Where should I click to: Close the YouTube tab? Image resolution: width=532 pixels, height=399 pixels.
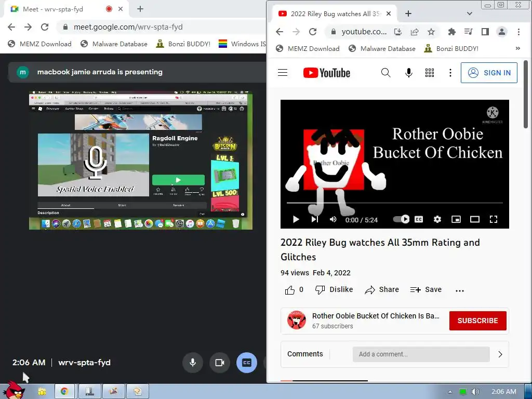(389, 14)
